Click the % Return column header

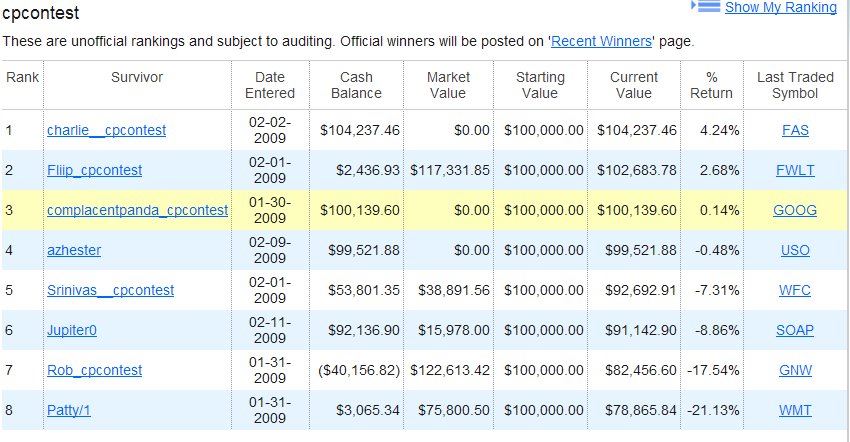pos(711,85)
